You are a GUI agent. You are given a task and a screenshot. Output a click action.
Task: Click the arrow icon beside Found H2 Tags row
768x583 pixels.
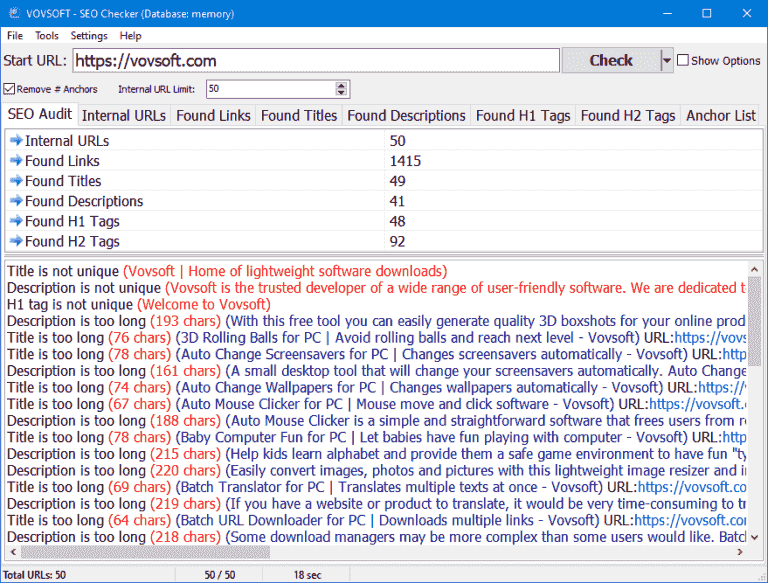pyautogui.click(x=16, y=241)
